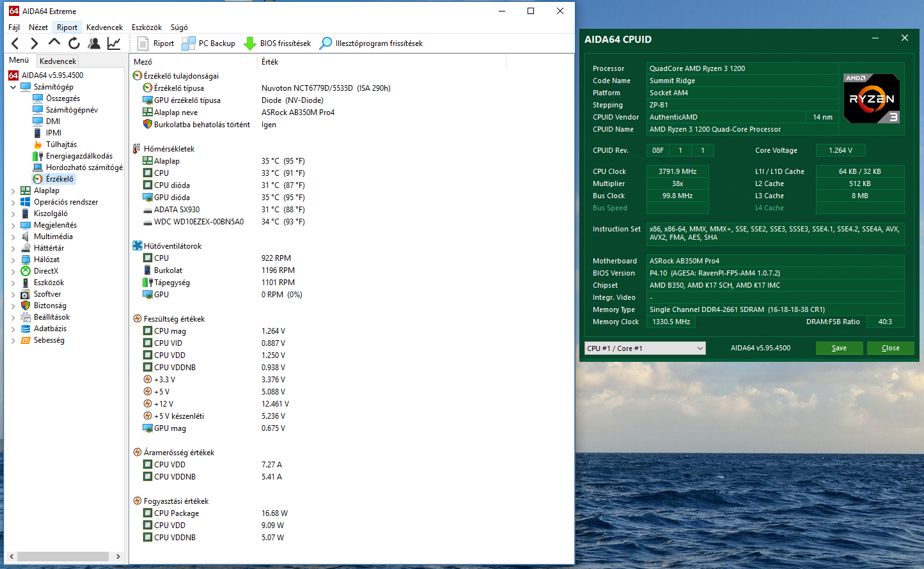Click the Ryzen 3 logo in CPUID
Viewport: 924px width, 569px height.
click(x=872, y=98)
